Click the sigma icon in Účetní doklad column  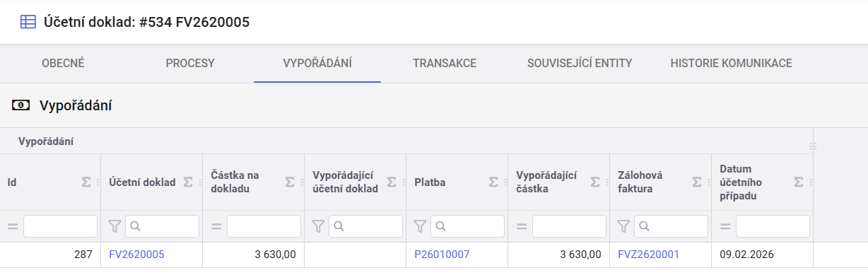click(x=188, y=182)
